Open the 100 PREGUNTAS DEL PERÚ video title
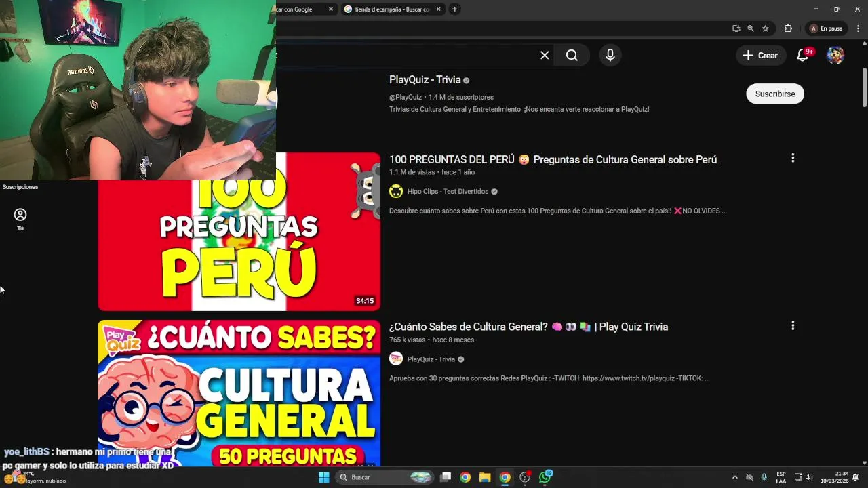868x488 pixels. [x=553, y=160]
